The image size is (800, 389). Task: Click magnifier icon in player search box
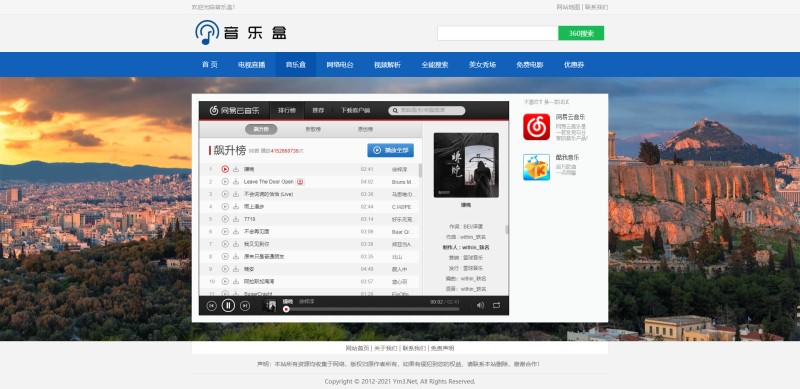394,110
